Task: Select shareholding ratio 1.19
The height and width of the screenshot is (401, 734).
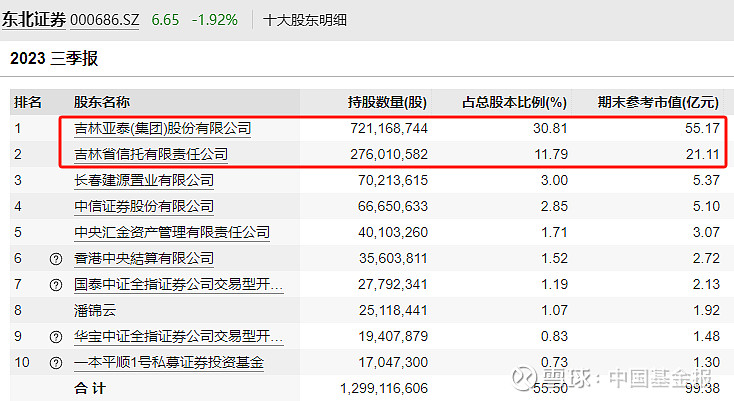Action: (554, 284)
